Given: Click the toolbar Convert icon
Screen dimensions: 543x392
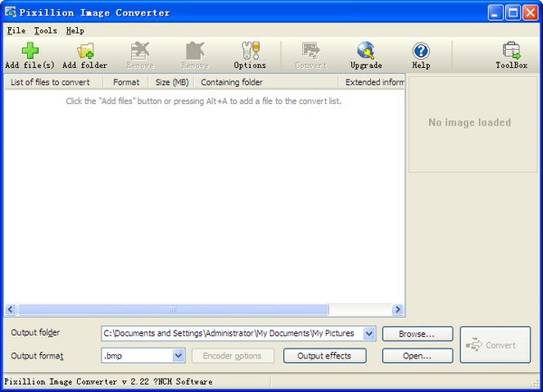Looking at the screenshot, I should (310, 51).
